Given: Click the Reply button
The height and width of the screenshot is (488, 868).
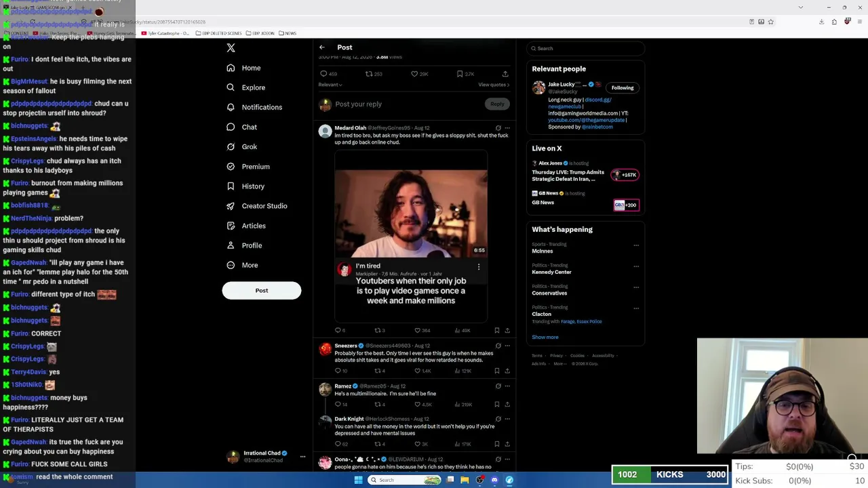Looking at the screenshot, I should [497, 104].
